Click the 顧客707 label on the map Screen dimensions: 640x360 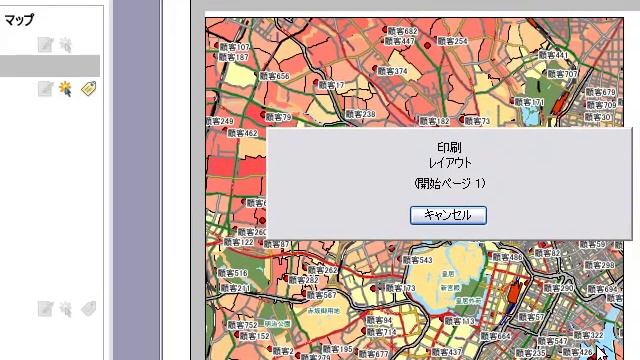[562, 74]
